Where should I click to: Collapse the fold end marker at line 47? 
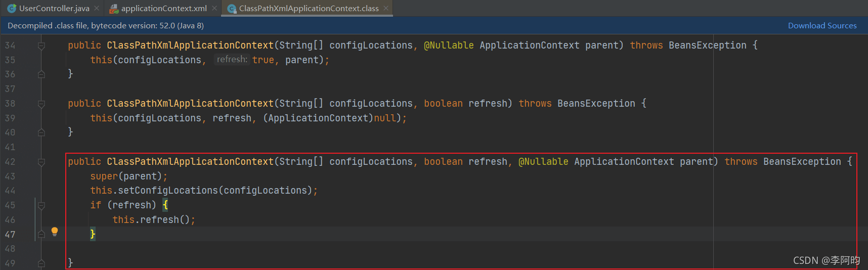41,234
